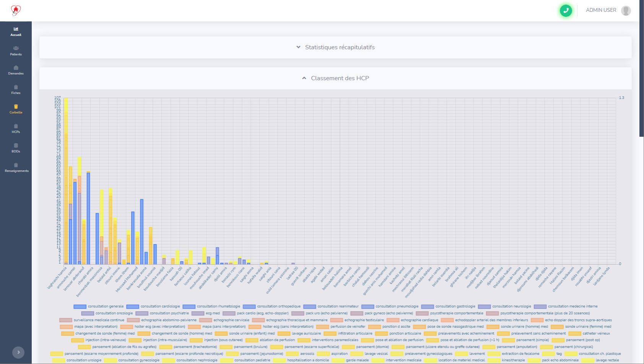Toggle kinesitherapie series in chart legend

click(x=513, y=360)
